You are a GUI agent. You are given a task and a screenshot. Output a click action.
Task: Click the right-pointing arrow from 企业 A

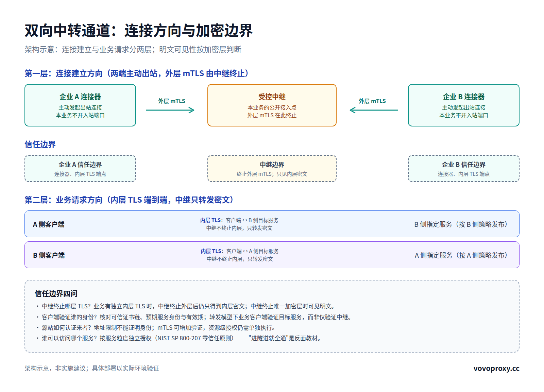170,110
